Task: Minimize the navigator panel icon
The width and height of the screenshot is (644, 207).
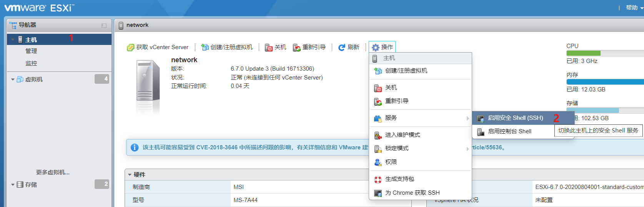Action: click(x=104, y=25)
